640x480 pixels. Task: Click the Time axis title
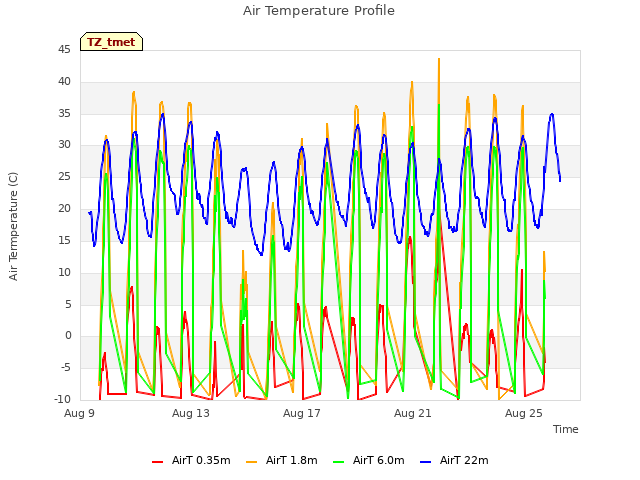565,429
